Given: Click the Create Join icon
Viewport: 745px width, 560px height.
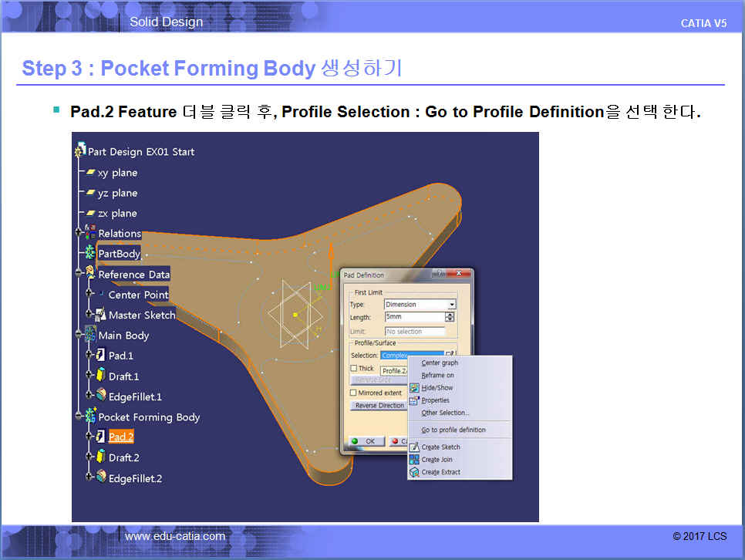Looking at the screenshot, I should [x=414, y=460].
